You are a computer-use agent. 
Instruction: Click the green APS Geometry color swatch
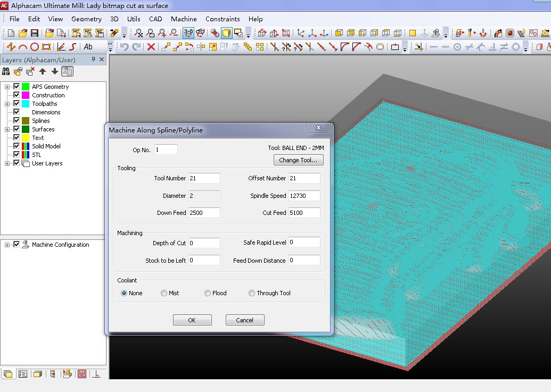pyautogui.click(x=26, y=86)
